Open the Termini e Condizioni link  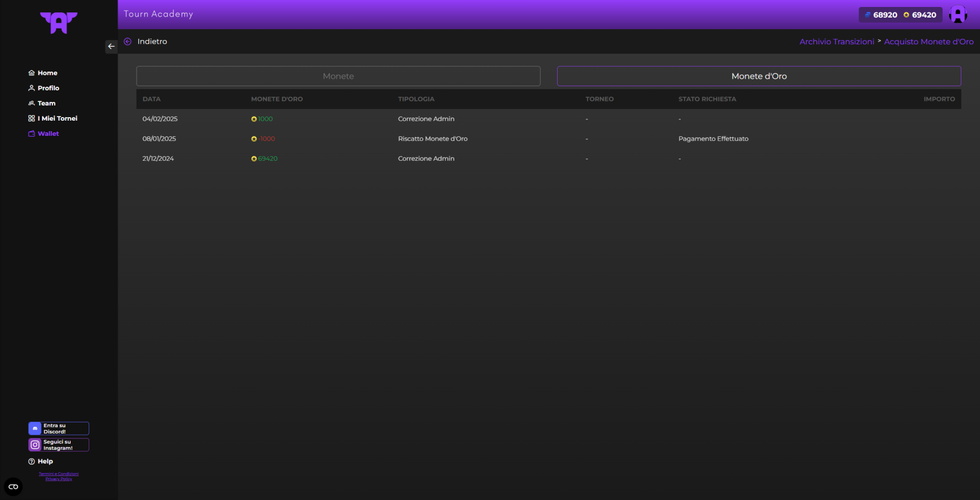tap(58, 474)
